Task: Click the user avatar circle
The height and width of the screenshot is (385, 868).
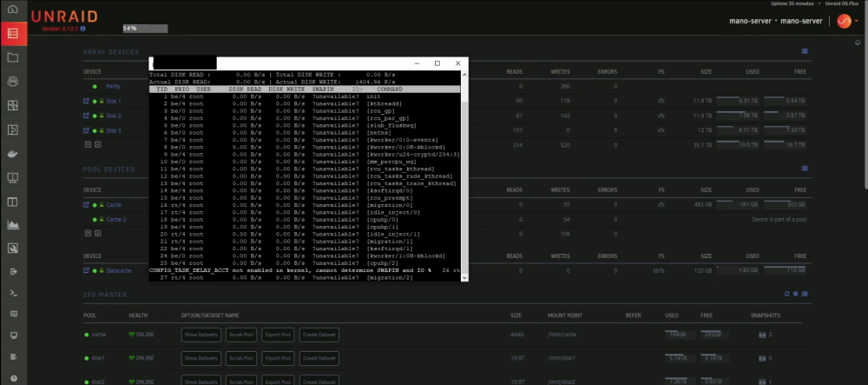Action: tap(845, 21)
